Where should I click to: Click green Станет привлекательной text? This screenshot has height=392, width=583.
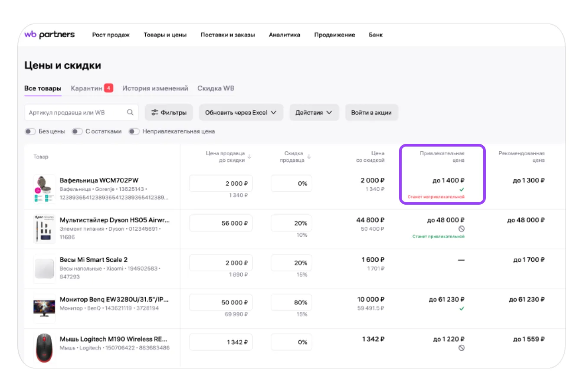439,237
